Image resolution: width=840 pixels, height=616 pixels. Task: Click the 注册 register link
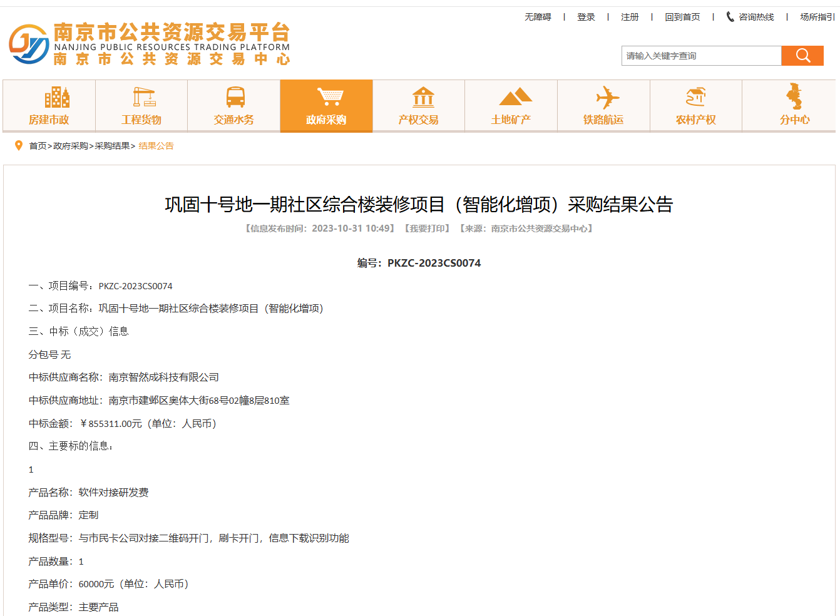630,17
